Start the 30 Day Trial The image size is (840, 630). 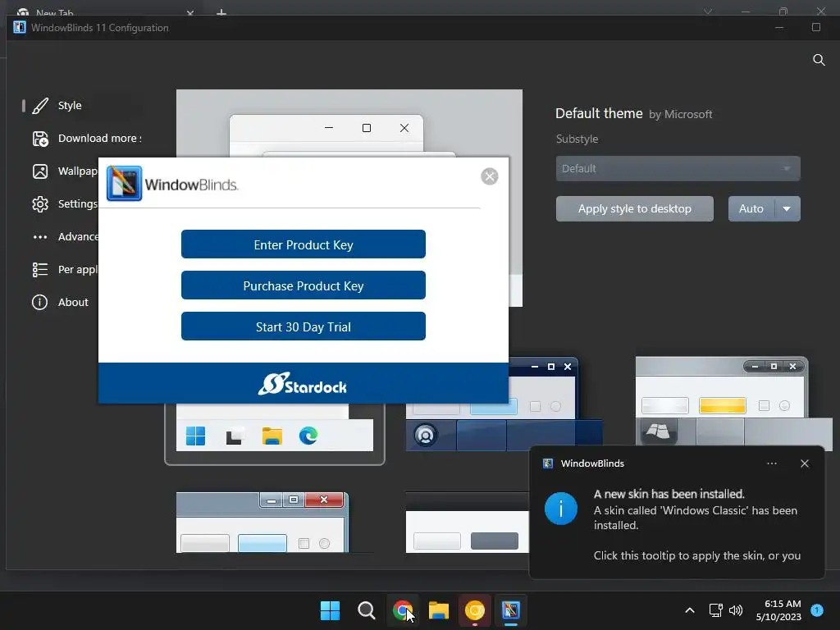point(304,326)
